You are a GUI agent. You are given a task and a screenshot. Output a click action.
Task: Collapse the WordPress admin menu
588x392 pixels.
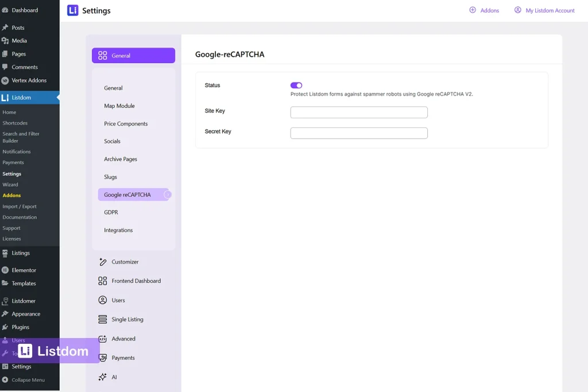pyautogui.click(x=26, y=379)
